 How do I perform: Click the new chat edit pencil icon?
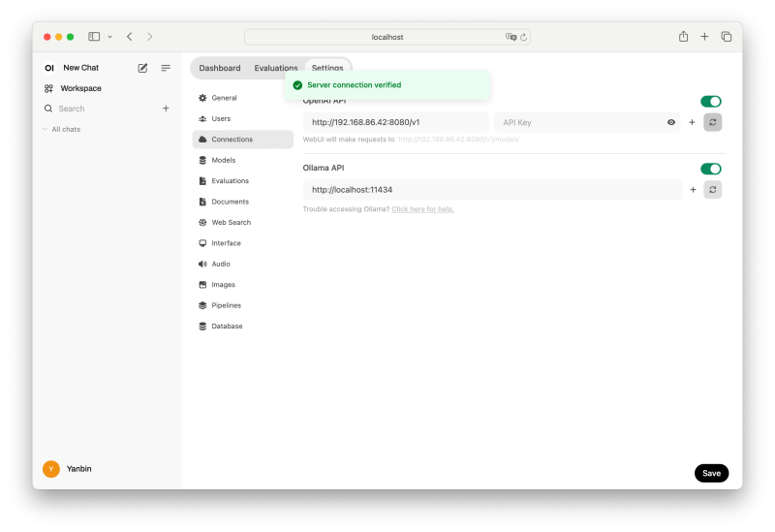click(143, 68)
